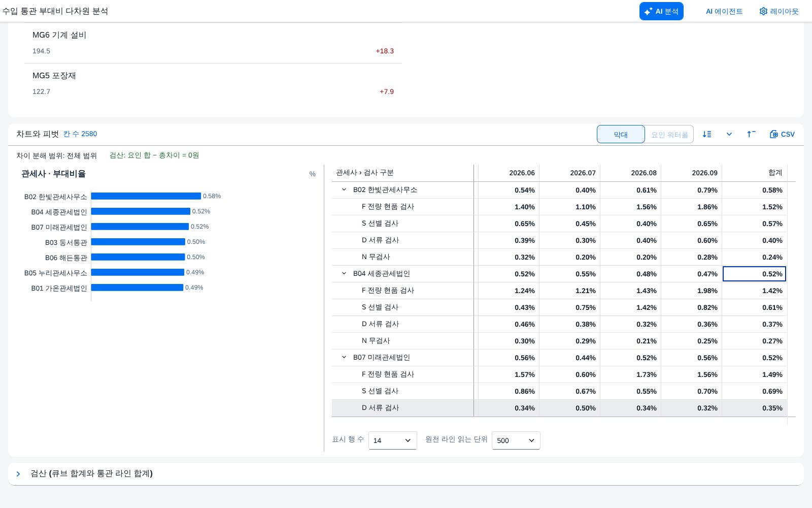Click the 합계 column header
Image resolution: width=812 pixels, height=508 pixels.
(x=755, y=173)
